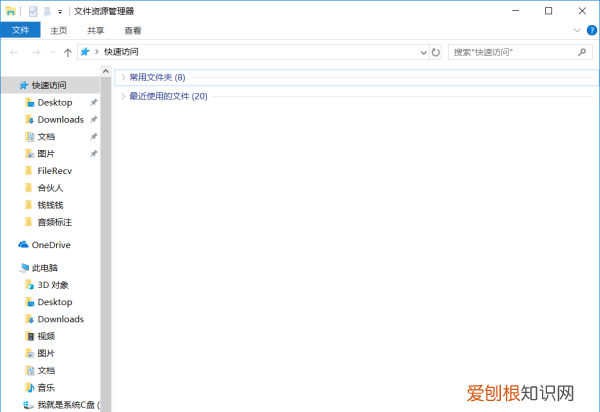Open the FileRecv folder

click(55, 171)
